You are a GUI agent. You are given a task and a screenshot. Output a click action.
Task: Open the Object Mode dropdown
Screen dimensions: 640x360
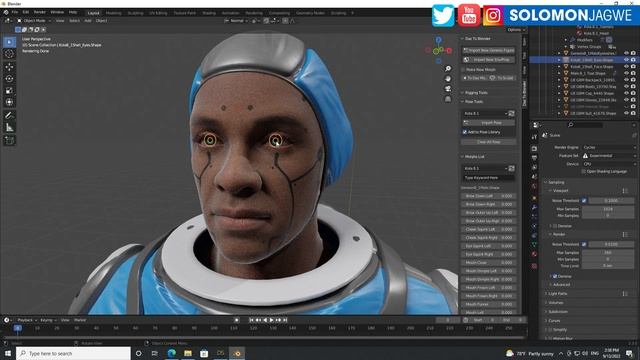pyautogui.click(x=34, y=20)
